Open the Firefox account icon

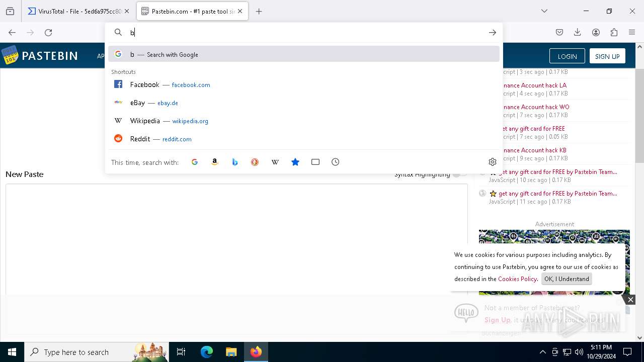[596, 32]
